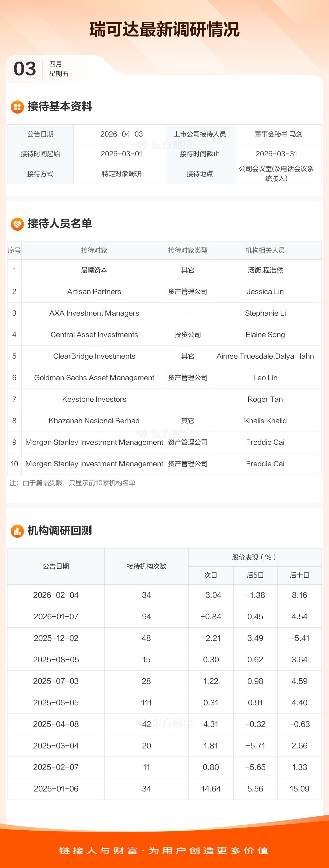Click Khazanah Nasional Berhad entry
Viewport: 329px width, 868px height.
click(x=94, y=421)
